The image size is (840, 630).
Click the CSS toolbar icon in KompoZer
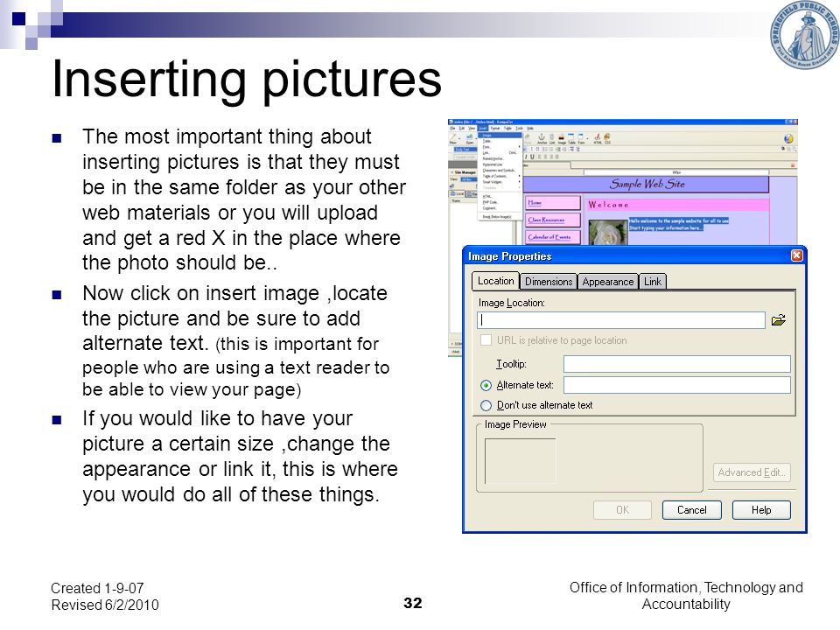point(607,139)
